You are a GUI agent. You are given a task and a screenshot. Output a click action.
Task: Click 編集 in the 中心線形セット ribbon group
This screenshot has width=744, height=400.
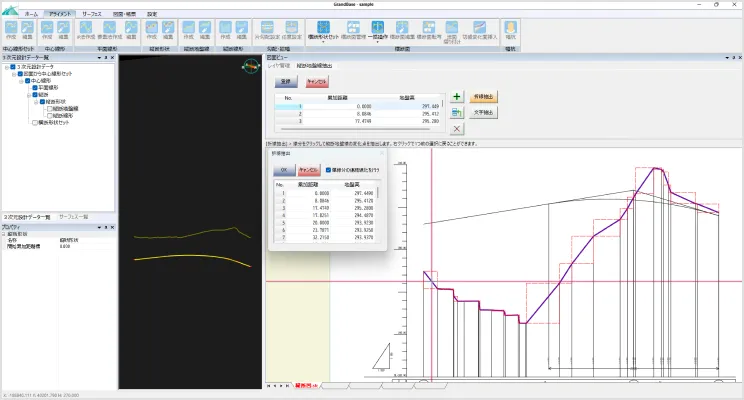(27, 30)
